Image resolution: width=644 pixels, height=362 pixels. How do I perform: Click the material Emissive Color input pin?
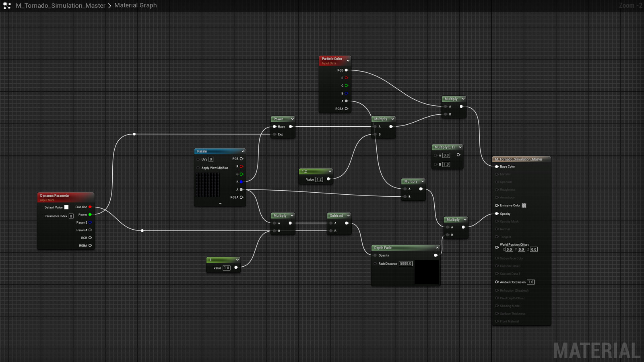click(497, 206)
